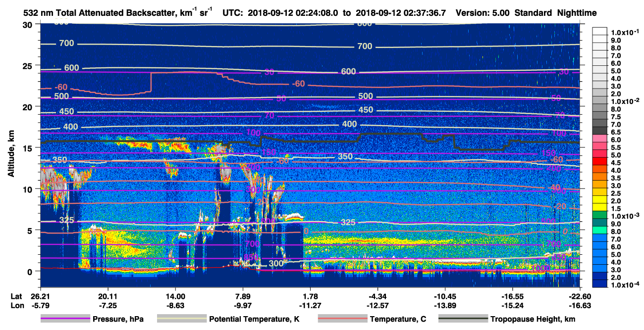
Task: Click the colorbar label '1.0x10-2'
Action: tap(626, 101)
